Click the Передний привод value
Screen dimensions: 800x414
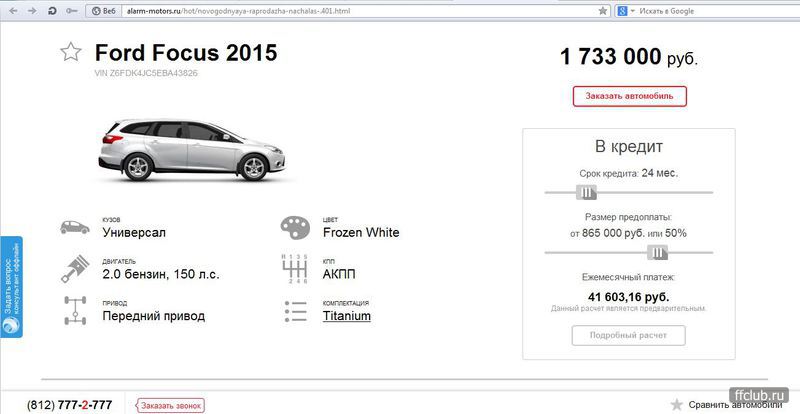click(154, 316)
